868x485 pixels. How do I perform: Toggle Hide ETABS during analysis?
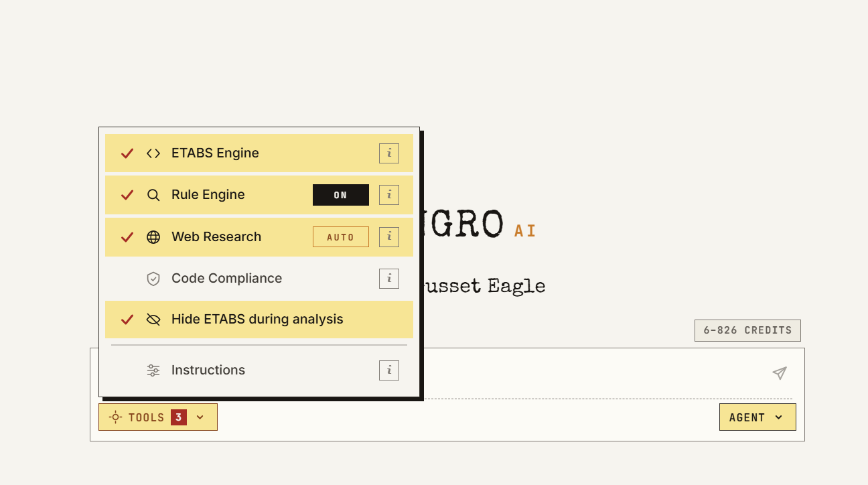(259, 320)
